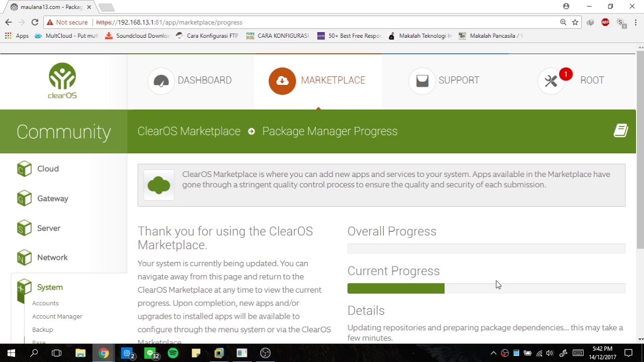Open the volume control in system tray
644x362 pixels.
549,353
